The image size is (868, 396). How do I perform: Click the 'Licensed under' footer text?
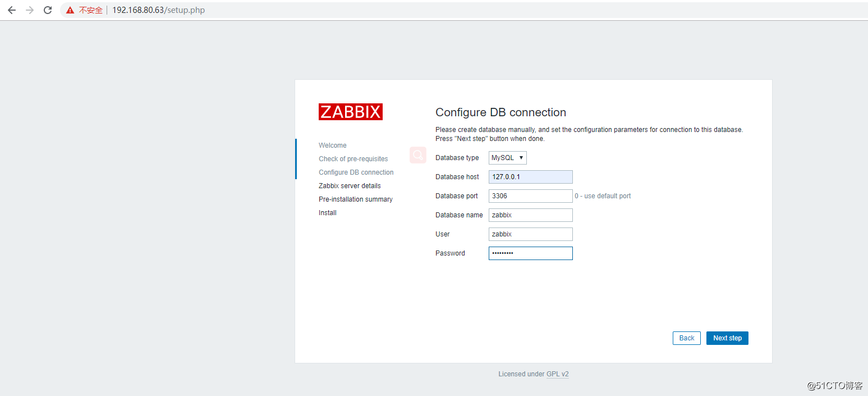coord(521,374)
